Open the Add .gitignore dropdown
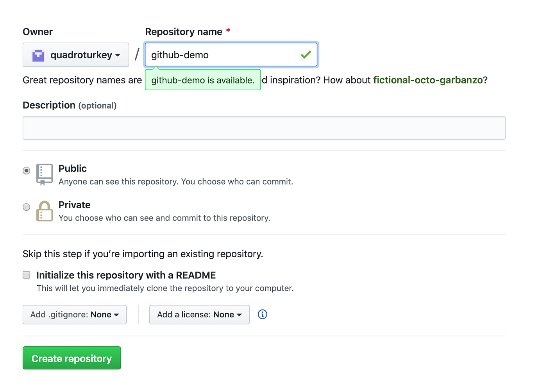The height and width of the screenshot is (392, 547). coord(74,315)
